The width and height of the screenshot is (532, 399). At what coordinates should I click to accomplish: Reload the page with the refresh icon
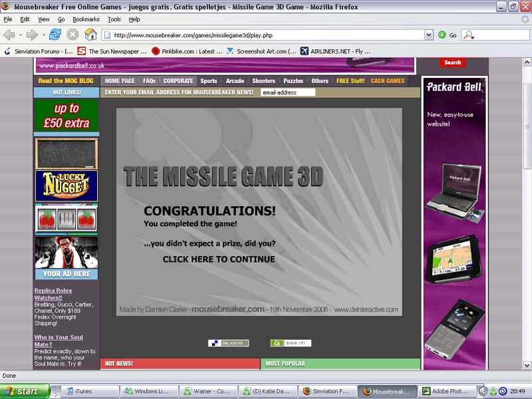click(x=55, y=35)
